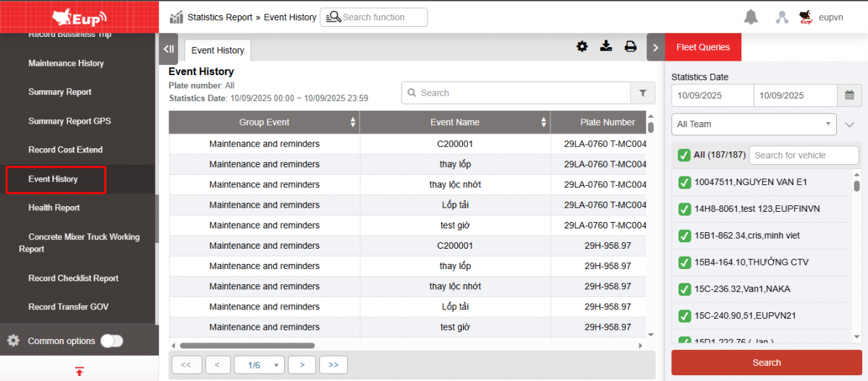
Task: Uncheck the All (187/187) vehicles checkbox
Action: point(684,155)
